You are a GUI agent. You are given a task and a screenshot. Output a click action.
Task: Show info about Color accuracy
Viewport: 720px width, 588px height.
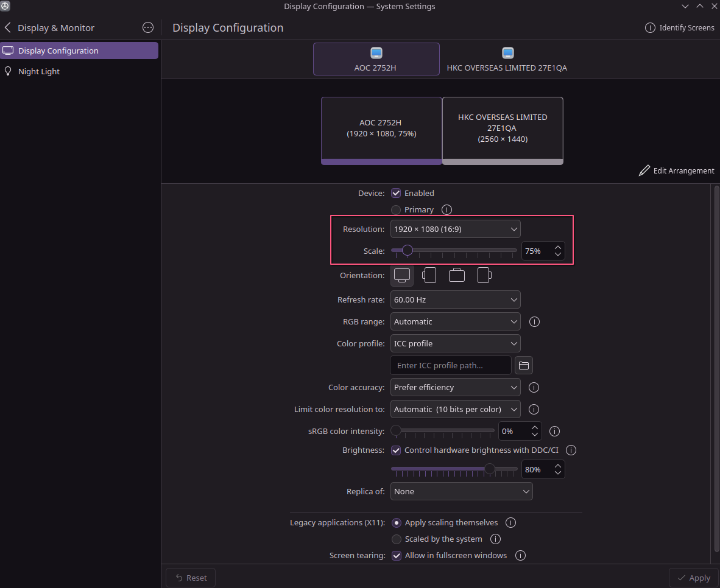tap(534, 387)
